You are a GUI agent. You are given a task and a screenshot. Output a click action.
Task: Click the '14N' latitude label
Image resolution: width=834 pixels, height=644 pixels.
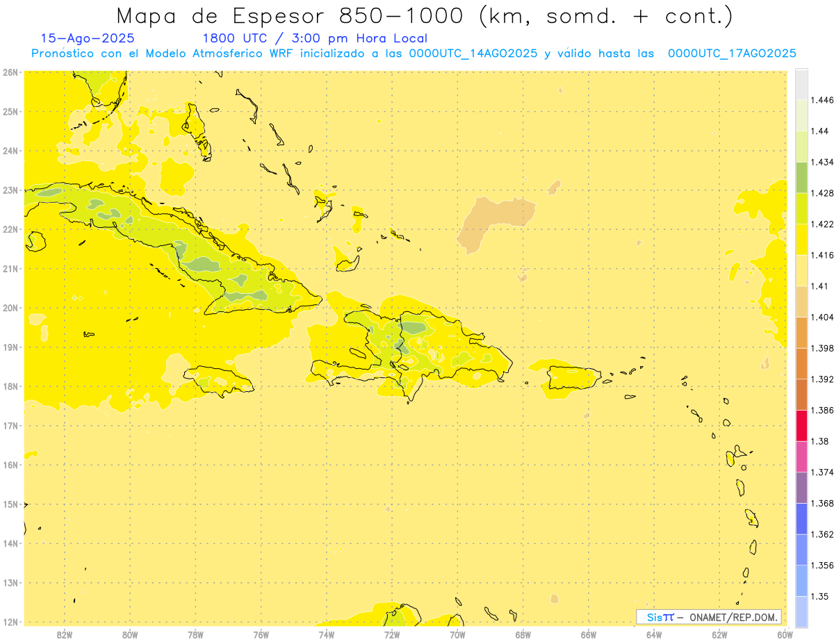10,543
